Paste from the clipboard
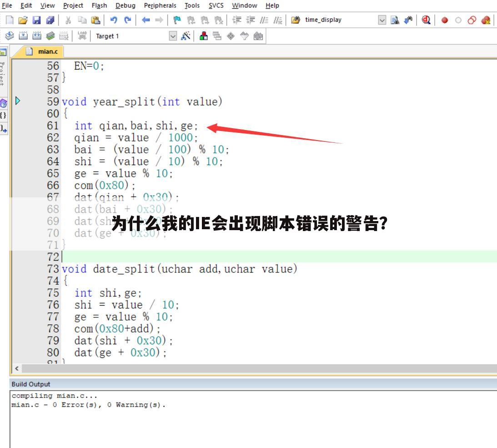 (x=96, y=20)
